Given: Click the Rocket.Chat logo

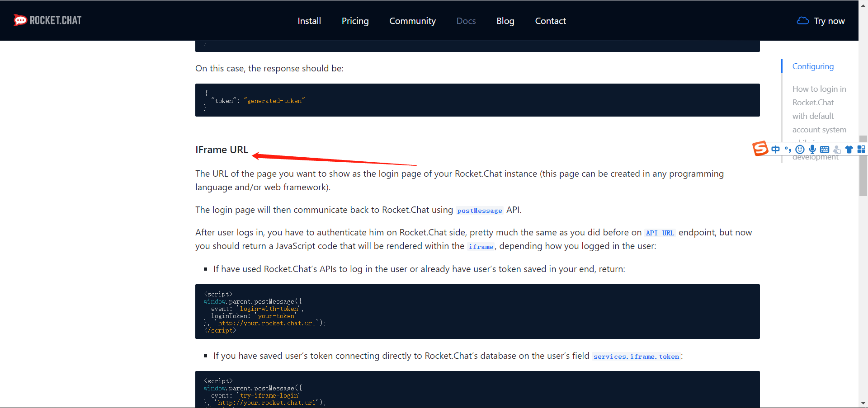Looking at the screenshot, I should coord(47,20).
